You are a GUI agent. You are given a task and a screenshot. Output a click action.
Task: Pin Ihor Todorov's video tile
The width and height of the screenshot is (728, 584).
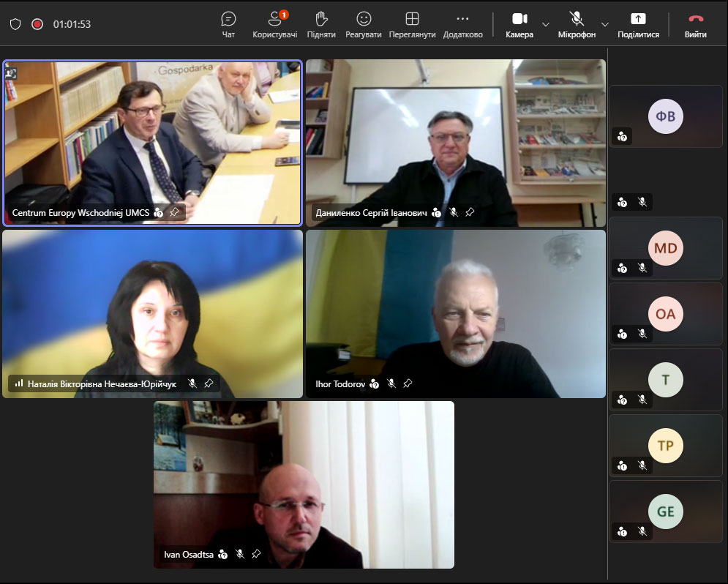pos(408,383)
